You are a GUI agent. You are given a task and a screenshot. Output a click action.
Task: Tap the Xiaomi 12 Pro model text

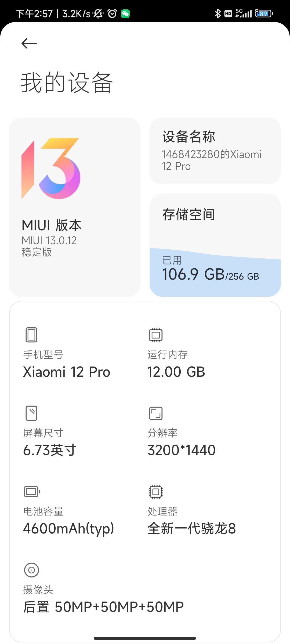67,372
